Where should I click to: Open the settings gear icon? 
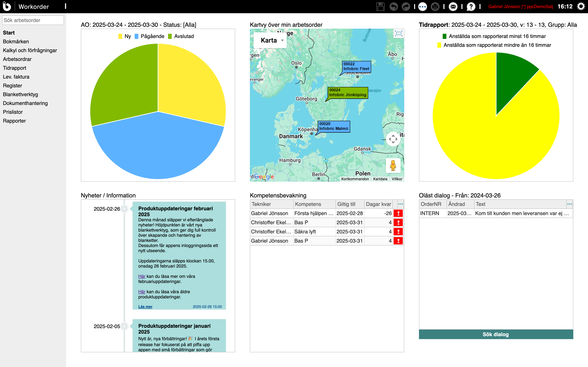[x=581, y=7]
